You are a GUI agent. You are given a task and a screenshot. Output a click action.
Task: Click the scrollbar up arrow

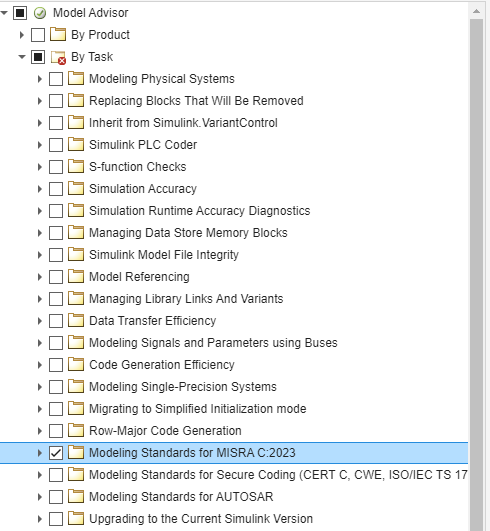point(476,12)
